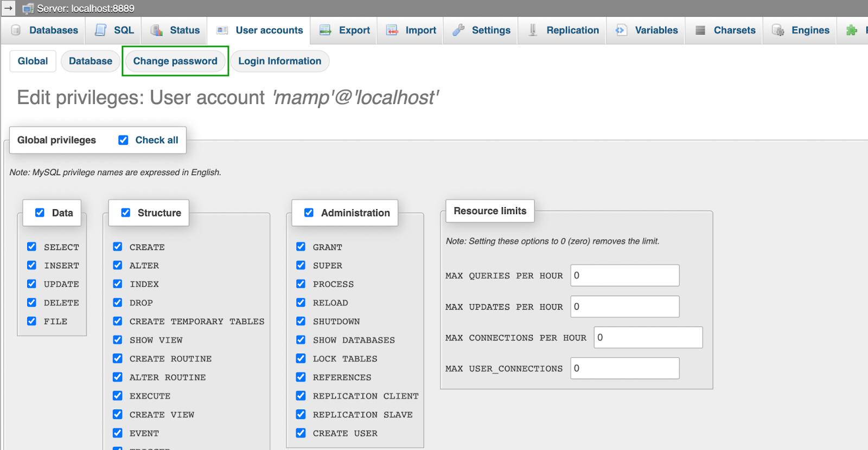Image resolution: width=868 pixels, height=450 pixels.
Task: Click the MAX QUERIES PER HOUR field
Action: tap(624, 275)
